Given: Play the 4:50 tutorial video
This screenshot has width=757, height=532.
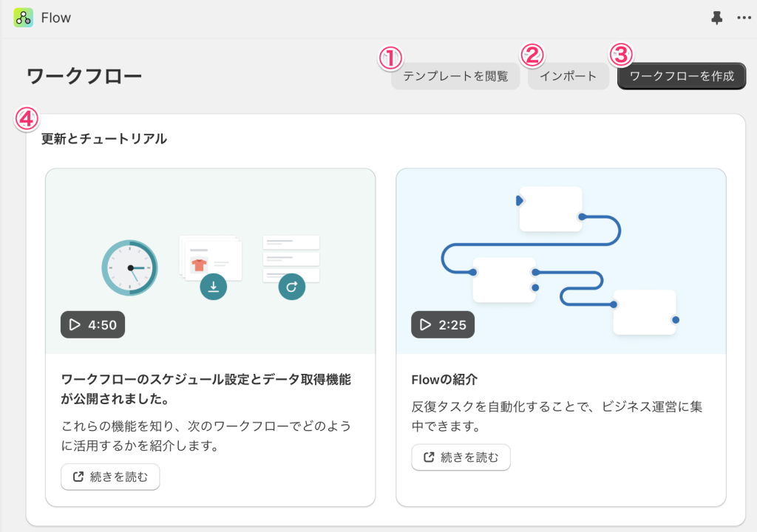Looking at the screenshot, I should (x=92, y=324).
